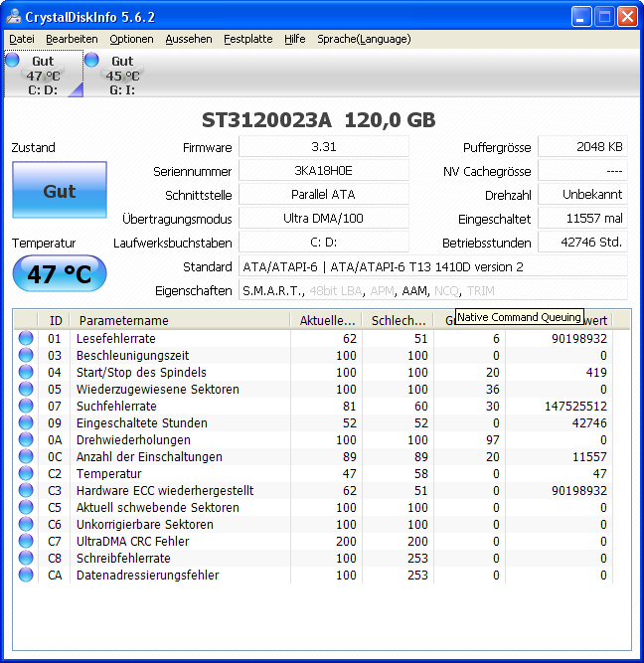644x663 pixels.
Task: Click the Schlech... column header
Action: (398, 320)
